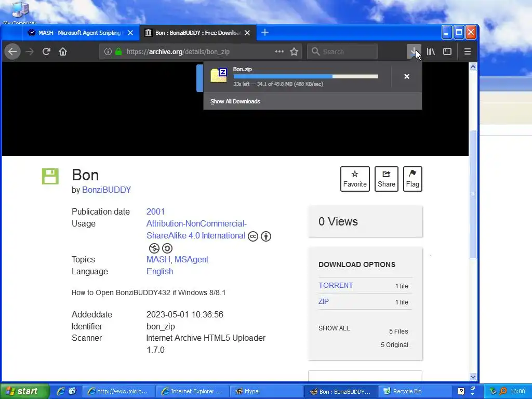Cancel the Bon.zip download

click(407, 77)
